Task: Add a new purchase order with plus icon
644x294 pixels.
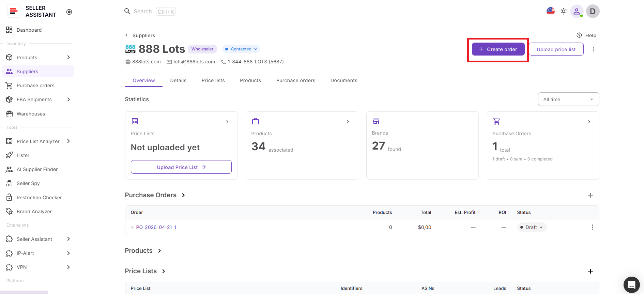Action: coord(591,195)
